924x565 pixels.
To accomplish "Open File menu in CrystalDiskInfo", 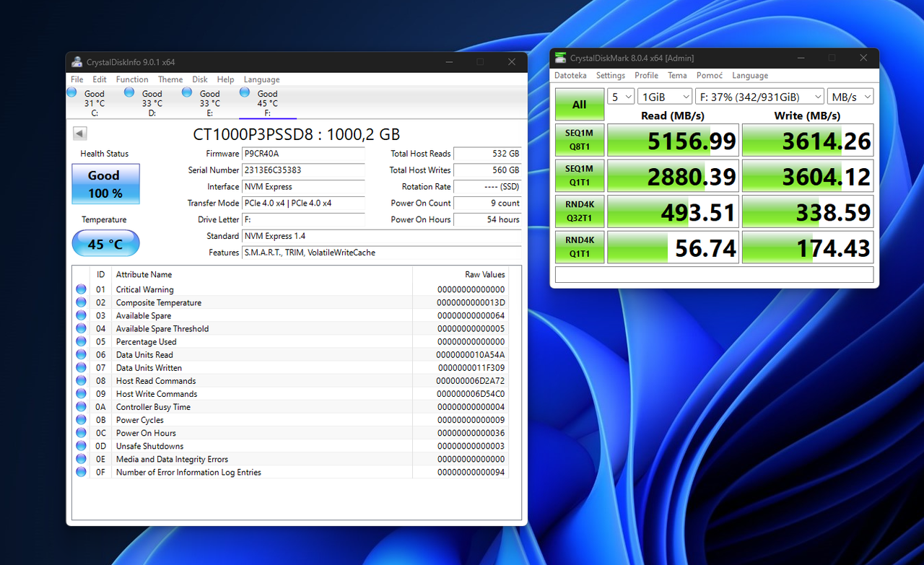I will tap(77, 79).
